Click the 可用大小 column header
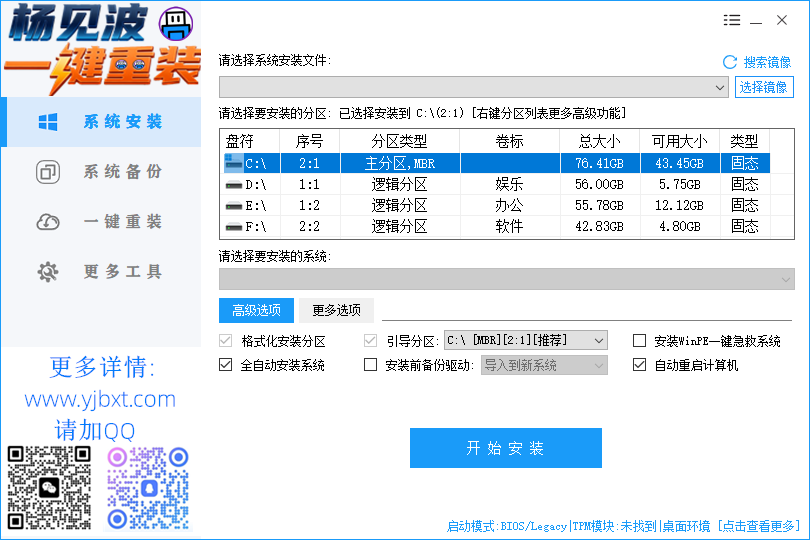The height and width of the screenshot is (540, 810). [x=679, y=141]
